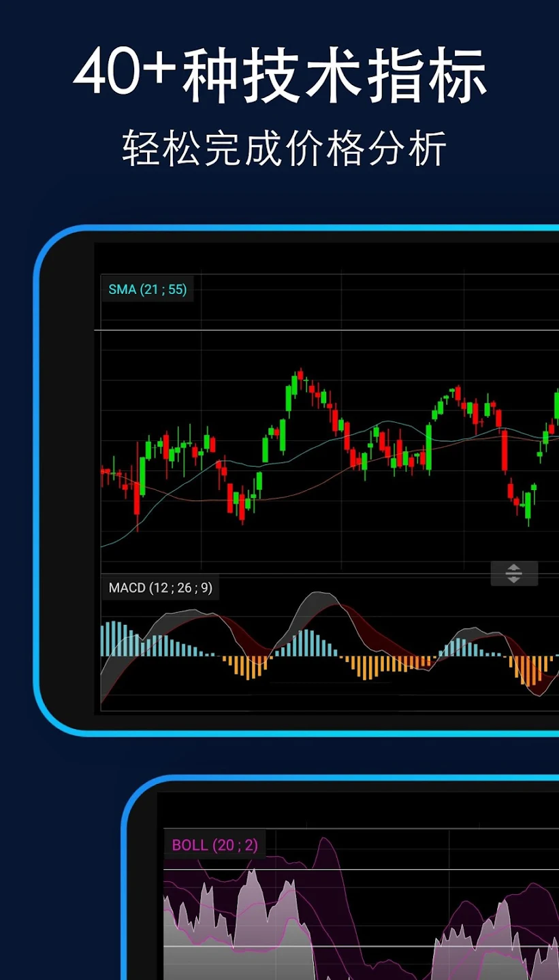Tap the grey Bollinger area chart peaks at left
The height and width of the screenshot is (980, 559).
click(252, 892)
